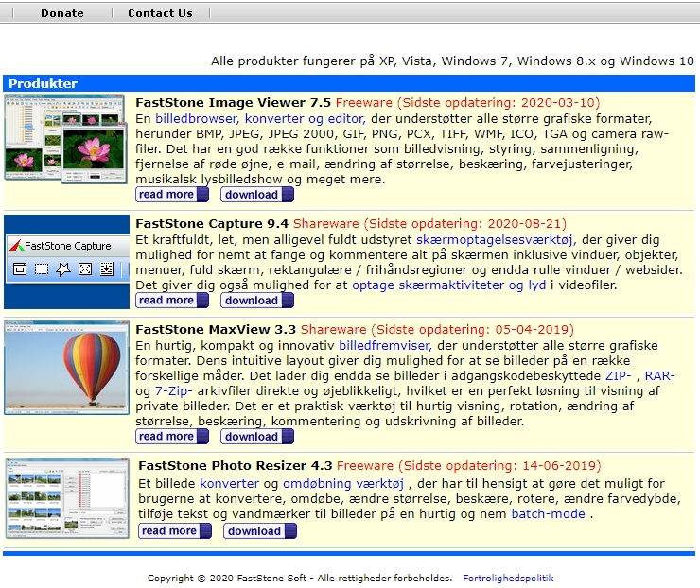
Task: Click the ZIP- archive link
Action: pos(619,375)
